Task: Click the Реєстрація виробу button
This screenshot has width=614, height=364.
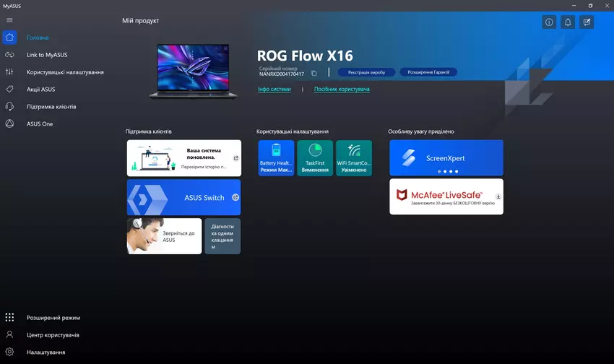Action: [366, 72]
